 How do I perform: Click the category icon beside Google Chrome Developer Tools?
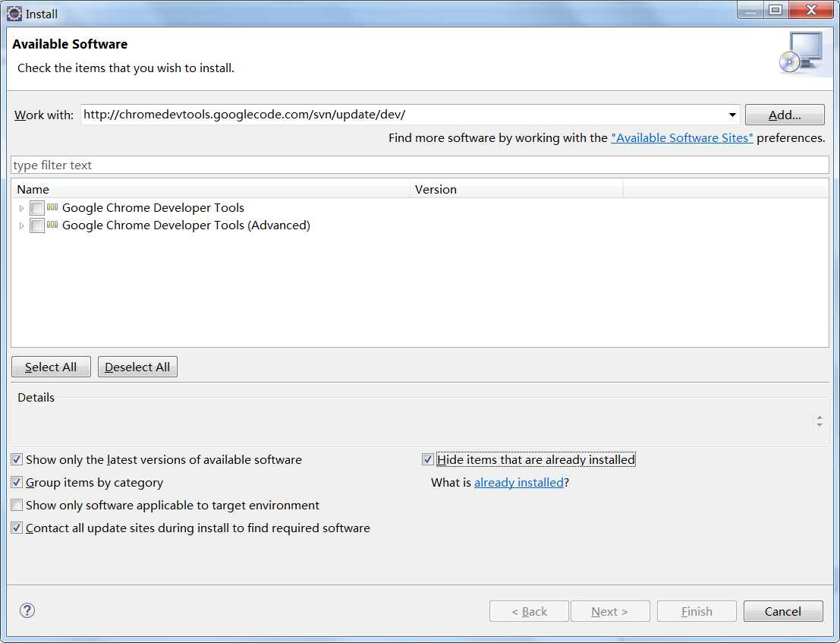click(x=52, y=206)
